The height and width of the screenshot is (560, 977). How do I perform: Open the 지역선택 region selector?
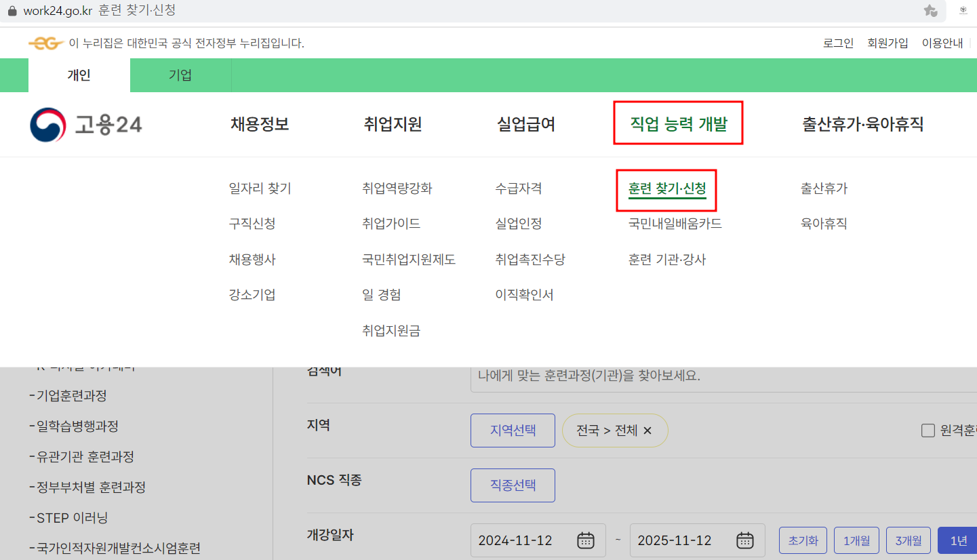point(512,430)
